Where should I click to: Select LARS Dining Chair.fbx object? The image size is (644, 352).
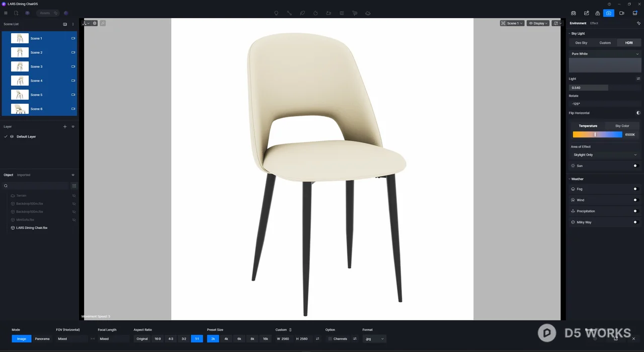point(32,228)
